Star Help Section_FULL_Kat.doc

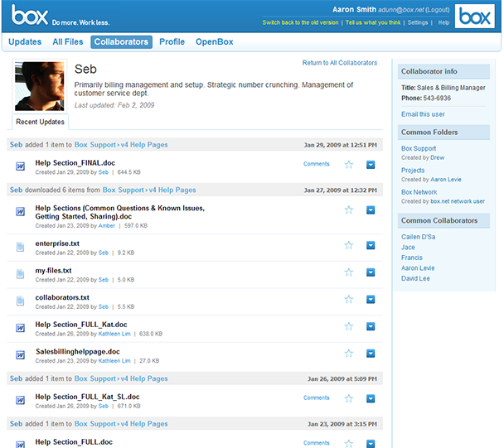pyautogui.click(x=349, y=326)
